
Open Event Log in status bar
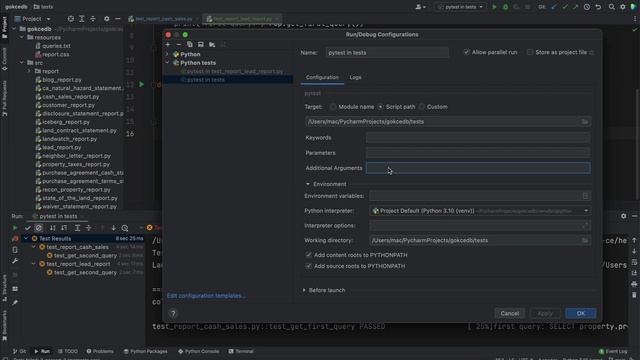(613, 351)
